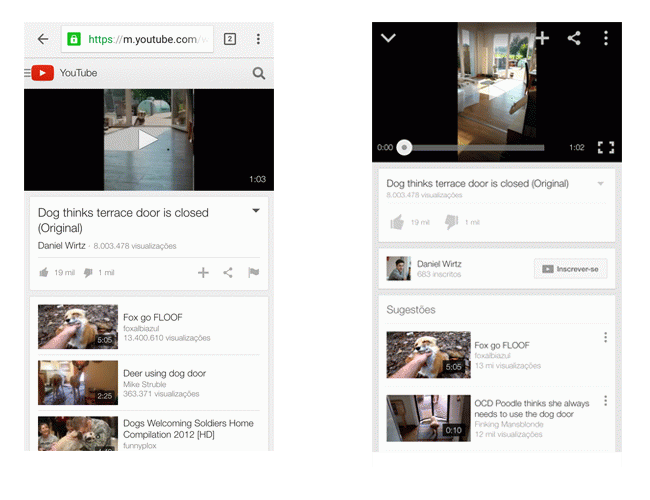This screenshot has height=500, width=650.
Task: Open Fox go FLOOF thumbnail on web page
Action: [x=78, y=327]
